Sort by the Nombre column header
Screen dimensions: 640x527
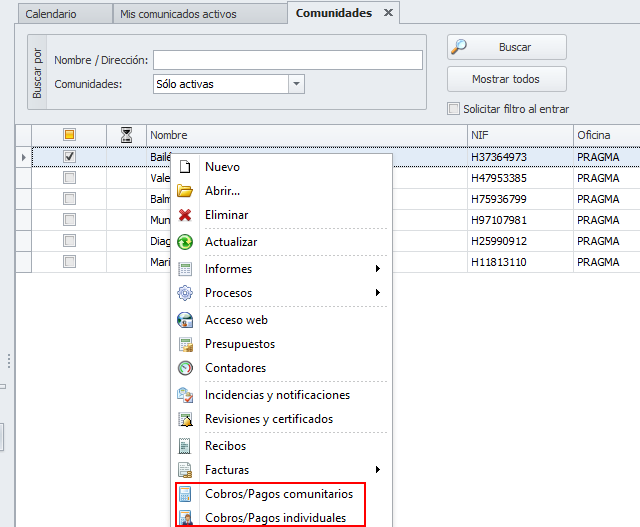click(307, 135)
